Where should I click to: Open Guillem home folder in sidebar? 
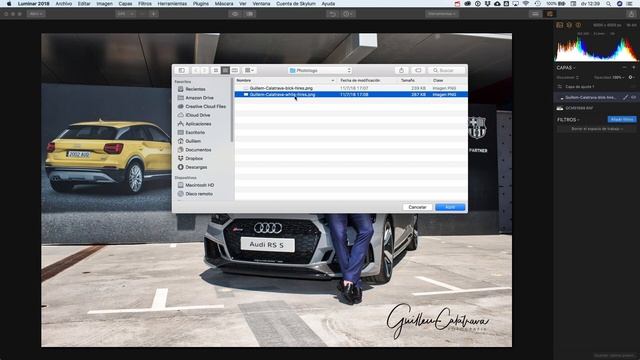tap(193, 141)
